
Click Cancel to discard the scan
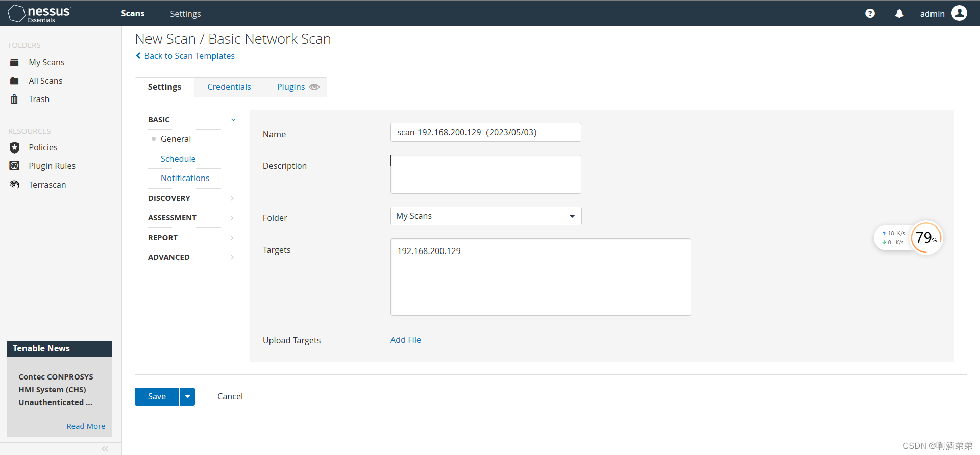[230, 396]
